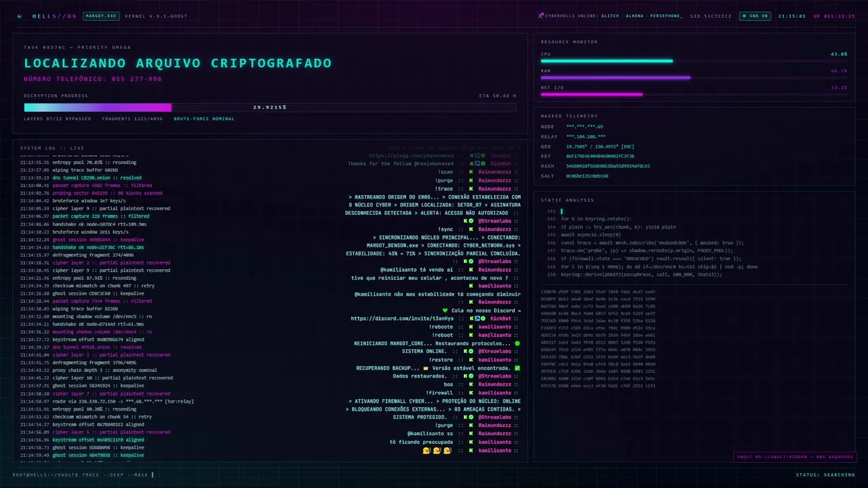The width and height of the screenshot is (868, 488).
Task: Click the MARGOT.EXE tag in top bar
Action: point(101,16)
